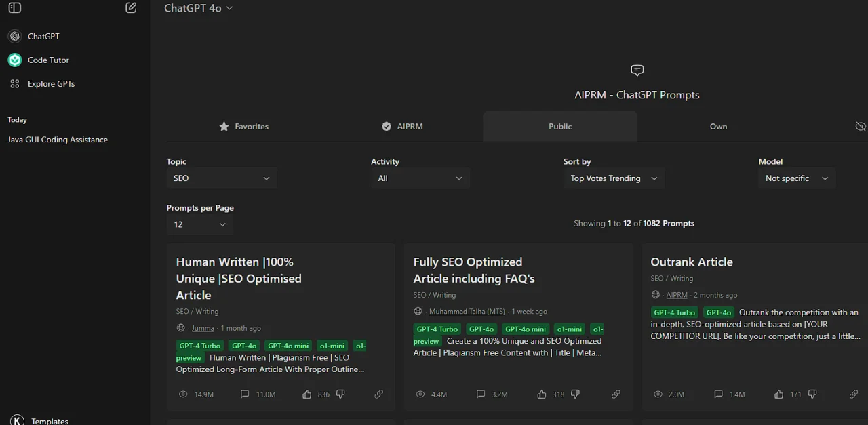868x425 pixels.
Task: Click views eye icon on Fully SEO Optimized prompt
Action: [420, 394]
